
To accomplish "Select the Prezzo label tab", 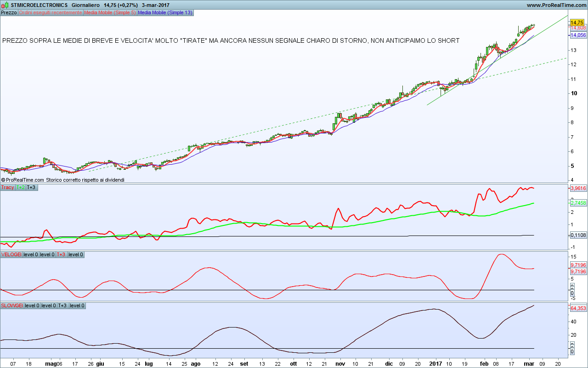I will click(9, 12).
